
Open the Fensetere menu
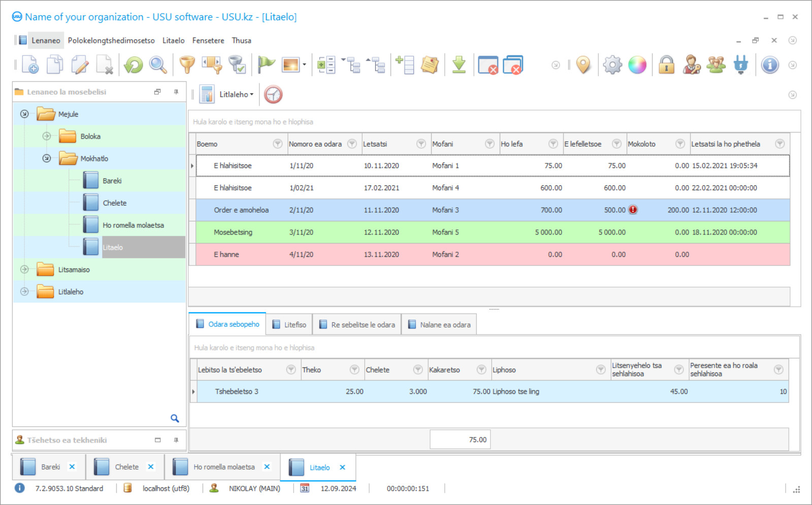[x=208, y=41]
